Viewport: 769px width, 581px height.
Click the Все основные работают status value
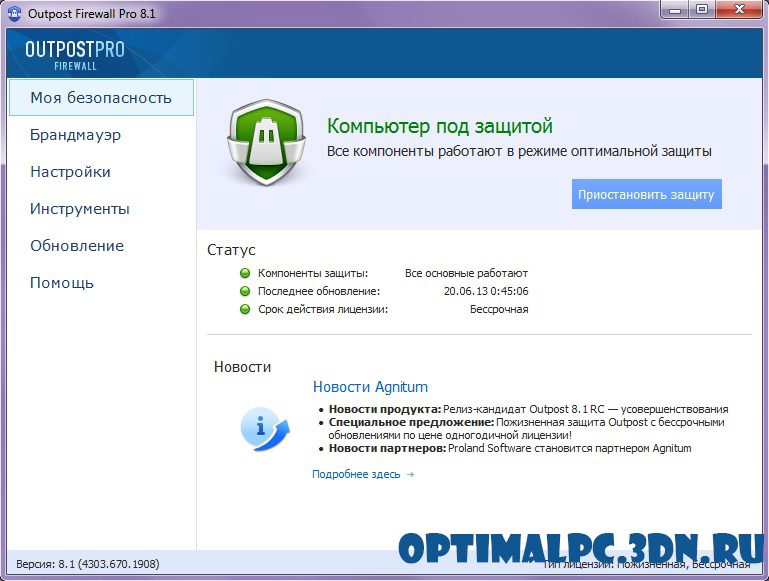point(466,273)
